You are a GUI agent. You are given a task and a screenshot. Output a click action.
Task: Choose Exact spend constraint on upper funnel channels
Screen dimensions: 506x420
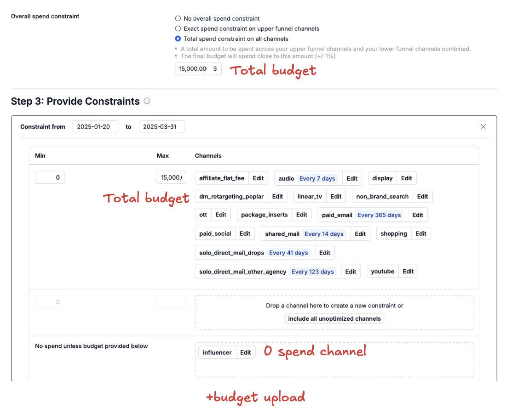pyautogui.click(x=178, y=29)
